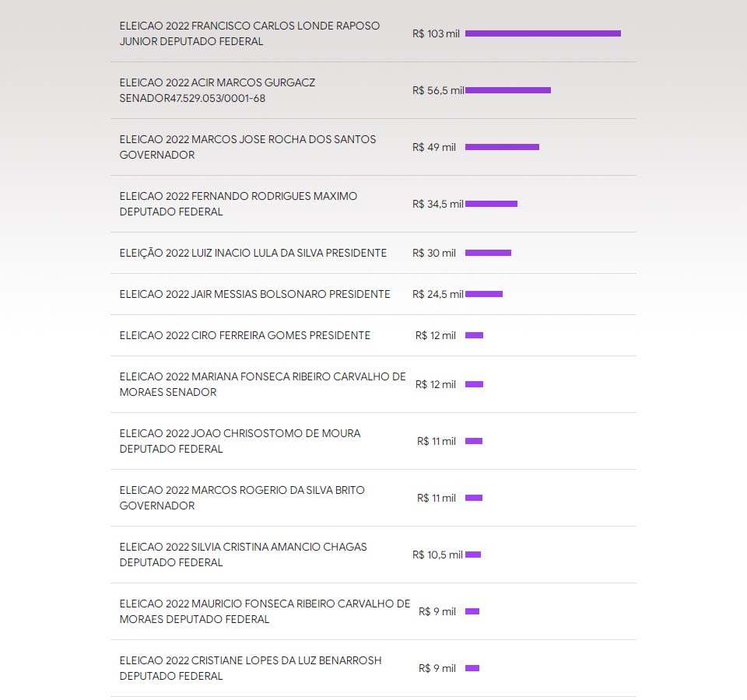Click the Marcos Jose Rocha dos Santos label
This screenshot has height=700, width=747.
[247, 147]
